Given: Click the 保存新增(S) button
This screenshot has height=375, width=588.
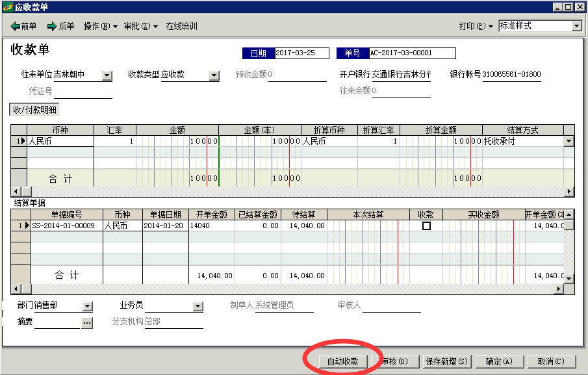Looking at the screenshot, I should [446, 361].
